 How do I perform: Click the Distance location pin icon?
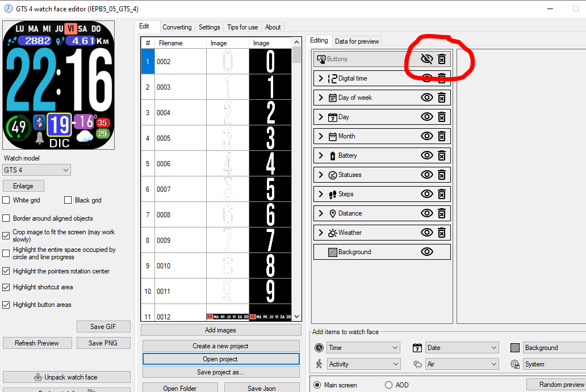[332, 213]
